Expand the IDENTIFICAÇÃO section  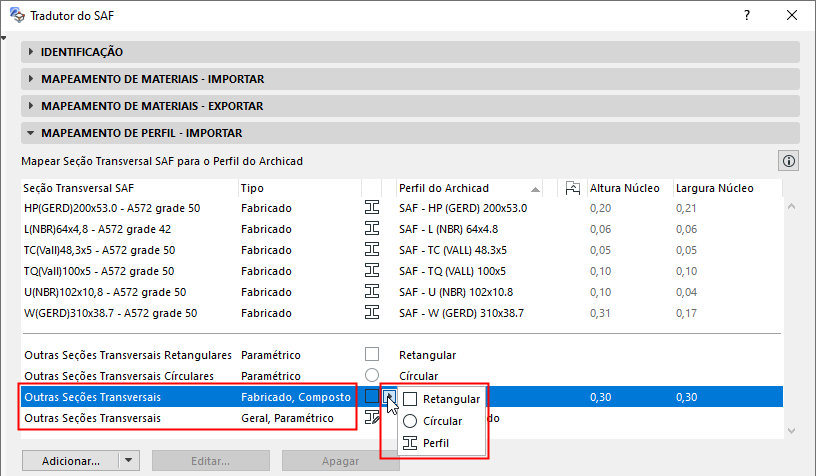coord(31,52)
